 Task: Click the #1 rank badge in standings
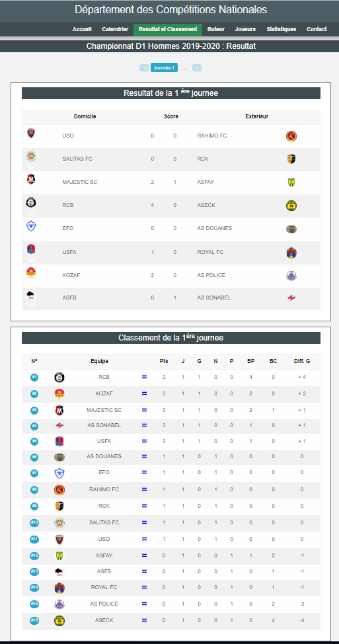(x=34, y=377)
